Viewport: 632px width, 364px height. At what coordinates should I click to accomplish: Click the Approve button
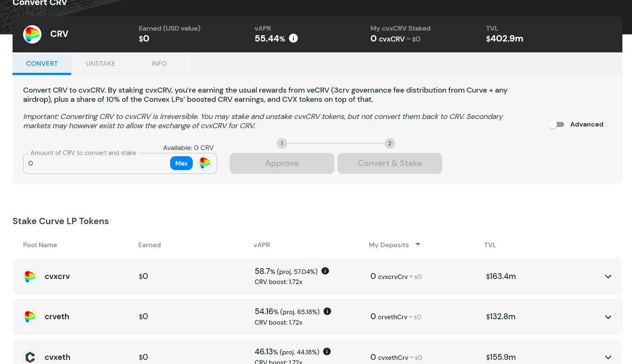(282, 163)
